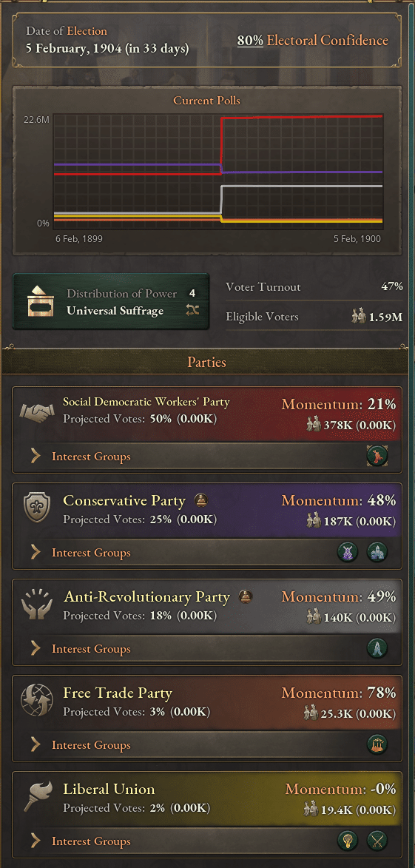Click the swap arrows icon beside Universal Suffrage
The image size is (415, 868).
[192, 311]
